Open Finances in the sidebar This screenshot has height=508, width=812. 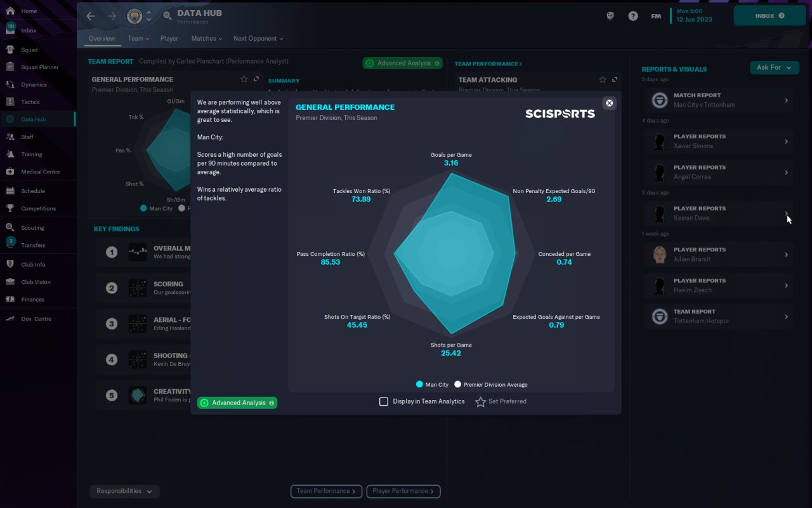point(38,299)
